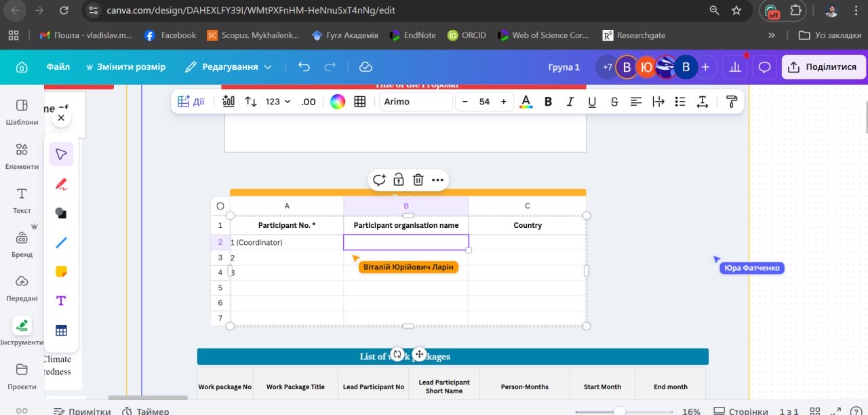Click the undo arrow
Screen dimensions: 868x415
point(304,66)
